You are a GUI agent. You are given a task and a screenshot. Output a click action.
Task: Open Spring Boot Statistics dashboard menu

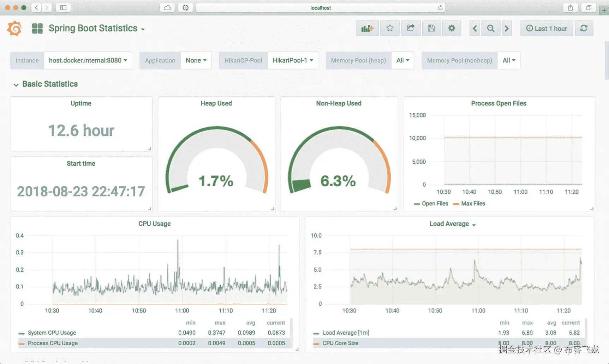(x=96, y=28)
